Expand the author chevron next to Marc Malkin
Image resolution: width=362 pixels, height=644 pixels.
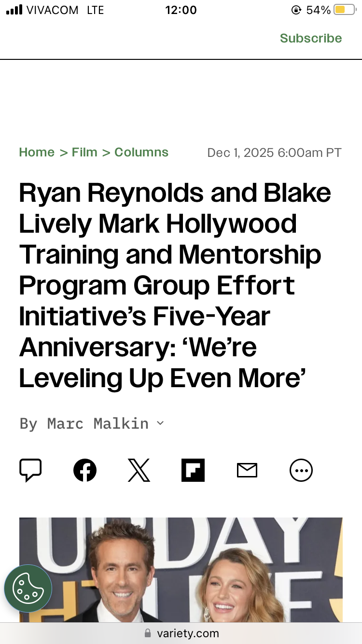pos(160,423)
